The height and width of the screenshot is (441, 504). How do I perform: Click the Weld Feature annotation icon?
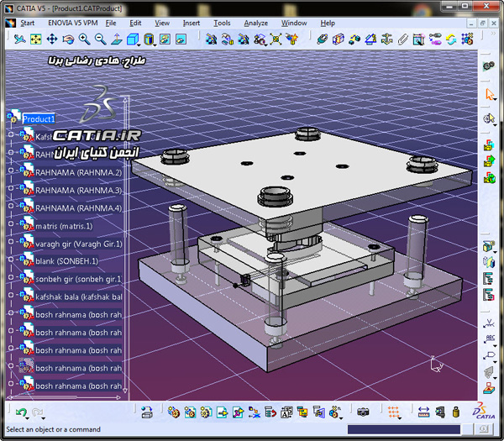(489, 323)
